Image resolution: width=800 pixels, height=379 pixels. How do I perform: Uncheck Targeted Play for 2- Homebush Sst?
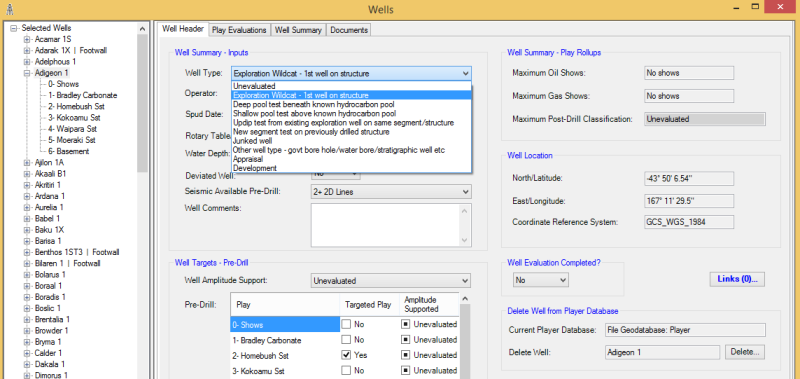click(346, 355)
